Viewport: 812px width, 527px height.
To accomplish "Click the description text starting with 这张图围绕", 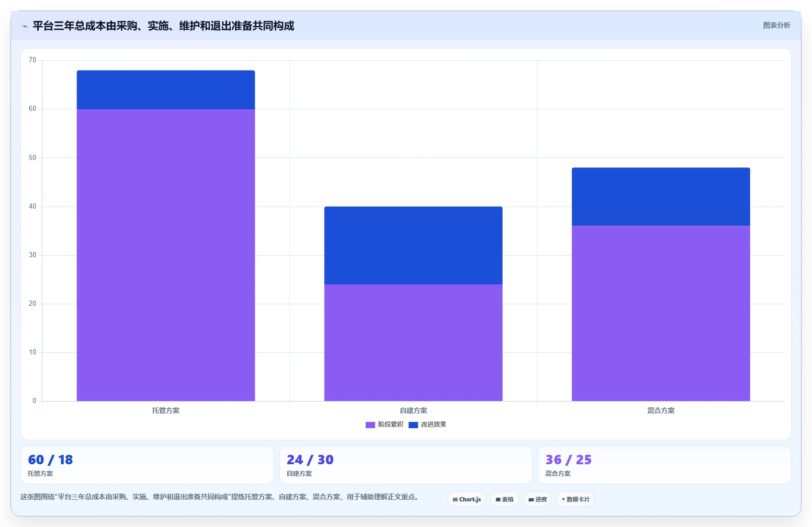I will tap(220, 497).
